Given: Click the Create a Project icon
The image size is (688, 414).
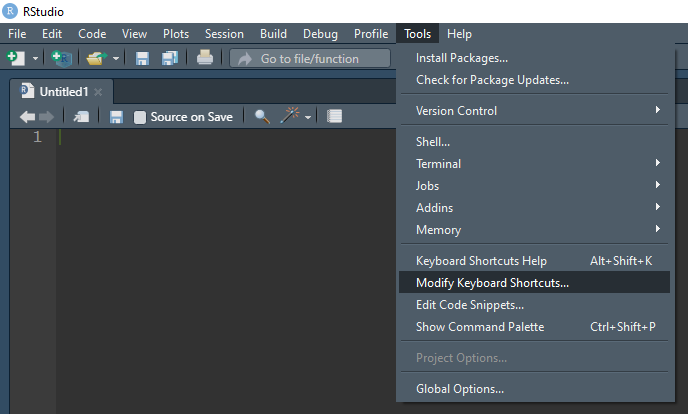Looking at the screenshot, I should pyautogui.click(x=61, y=58).
